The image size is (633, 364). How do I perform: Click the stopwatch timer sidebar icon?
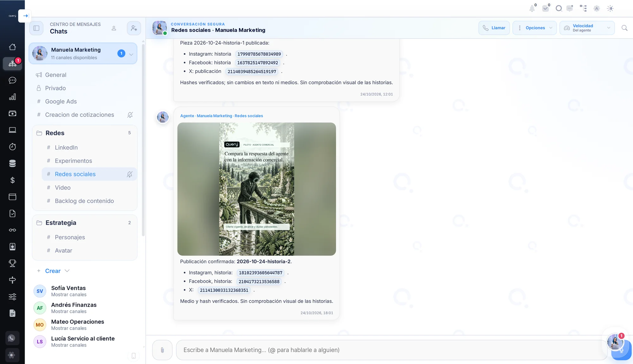pos(12,147)
